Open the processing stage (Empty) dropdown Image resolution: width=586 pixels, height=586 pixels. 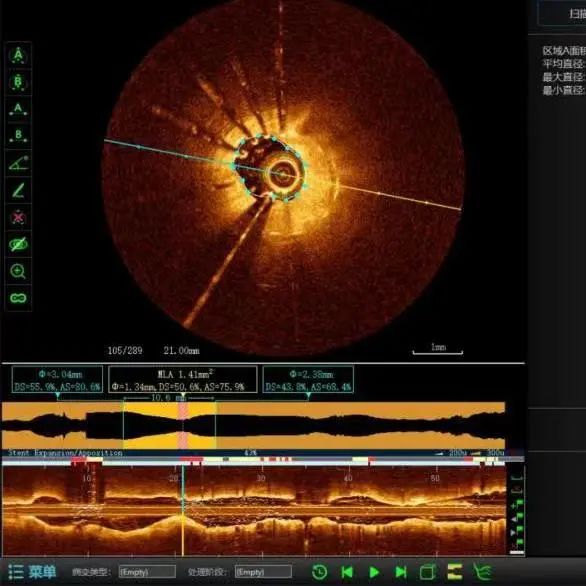[263, 572]
